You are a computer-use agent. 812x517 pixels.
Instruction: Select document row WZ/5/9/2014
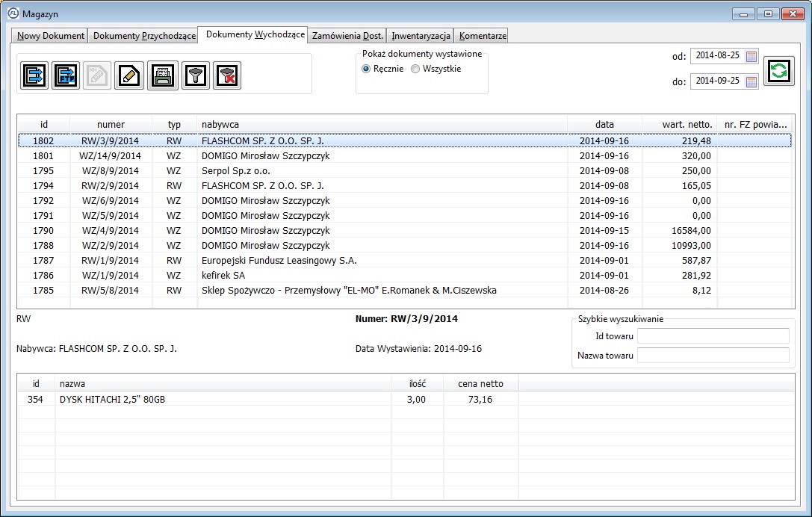(404, 216)
